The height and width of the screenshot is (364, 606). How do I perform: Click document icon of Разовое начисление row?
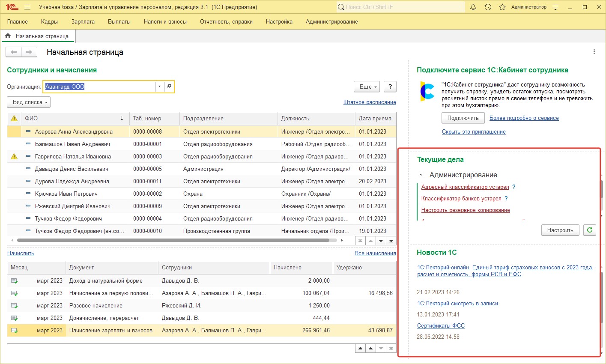[x=14, y=306]
